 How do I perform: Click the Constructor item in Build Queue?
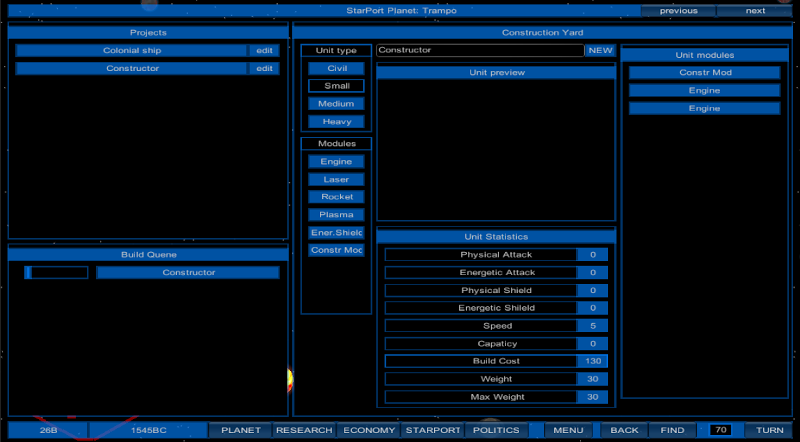pyautogui.click(x=188, y=273)
